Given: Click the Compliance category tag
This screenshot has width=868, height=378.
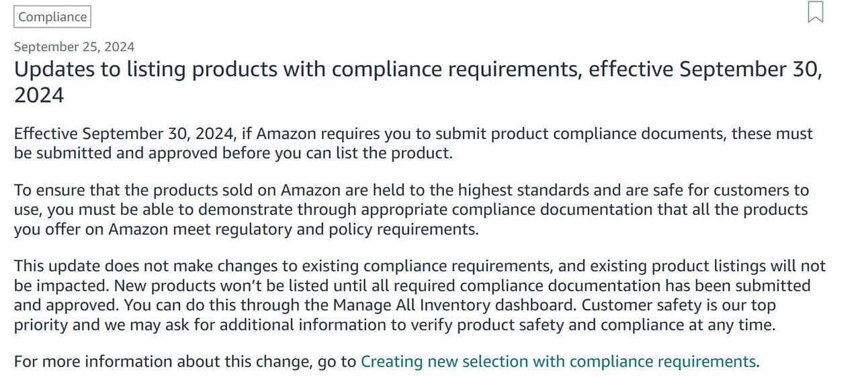Looking at the screenshot, I should click(x=52, y=17).
